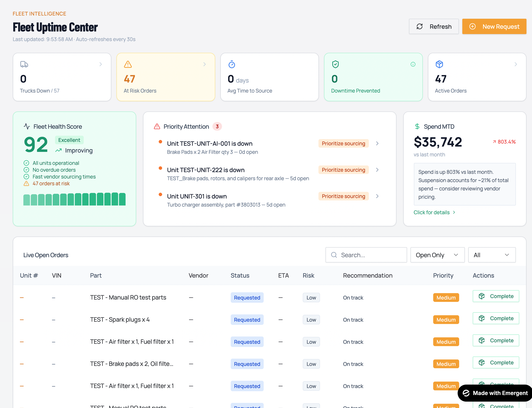Click the box icon on Active Orders card

click(439, 64)
